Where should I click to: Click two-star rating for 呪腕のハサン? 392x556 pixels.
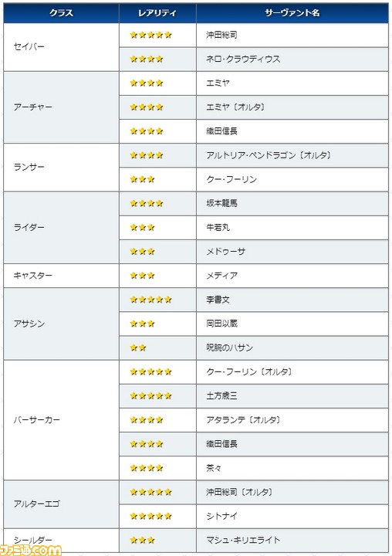(x=138, y=347)
